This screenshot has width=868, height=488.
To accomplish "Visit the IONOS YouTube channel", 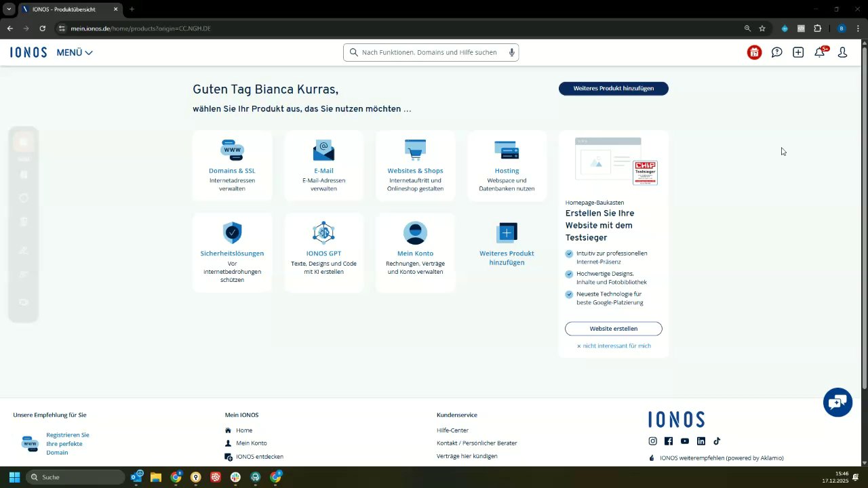I will [685, 441].
